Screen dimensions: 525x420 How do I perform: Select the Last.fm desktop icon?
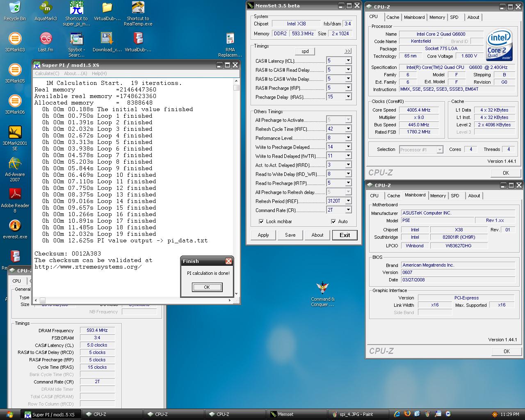point(46,42)
